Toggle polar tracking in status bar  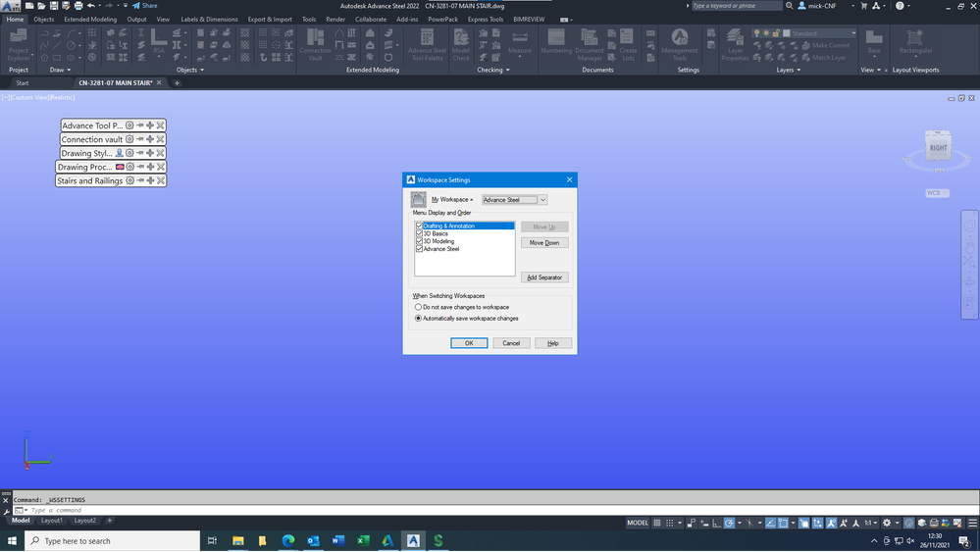point(729,523)
